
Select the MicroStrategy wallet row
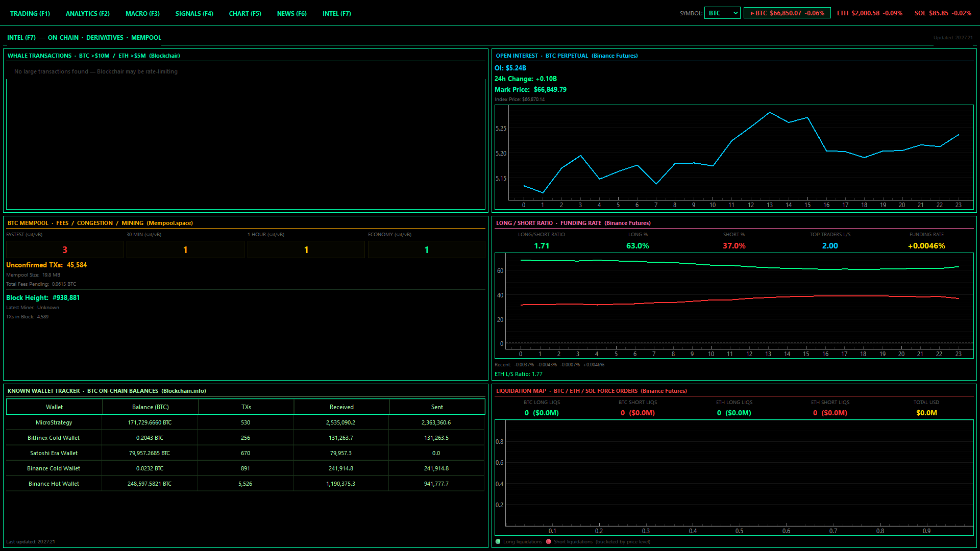coord(54,422)
